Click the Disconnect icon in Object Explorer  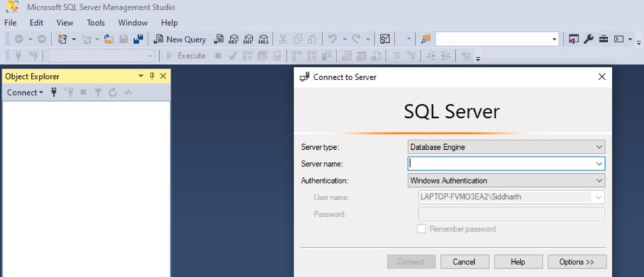[x=68, y=93]
